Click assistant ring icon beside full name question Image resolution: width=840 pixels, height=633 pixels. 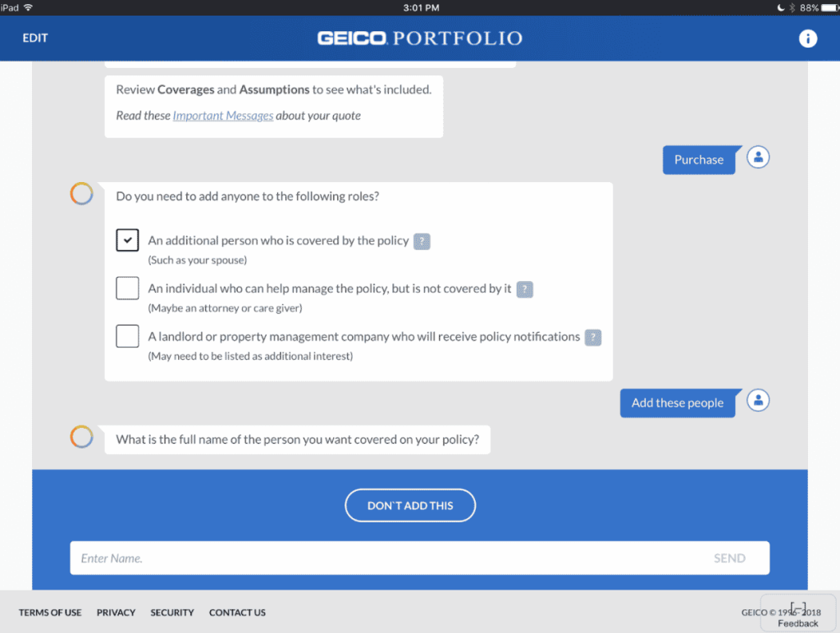tap(82, 437)
